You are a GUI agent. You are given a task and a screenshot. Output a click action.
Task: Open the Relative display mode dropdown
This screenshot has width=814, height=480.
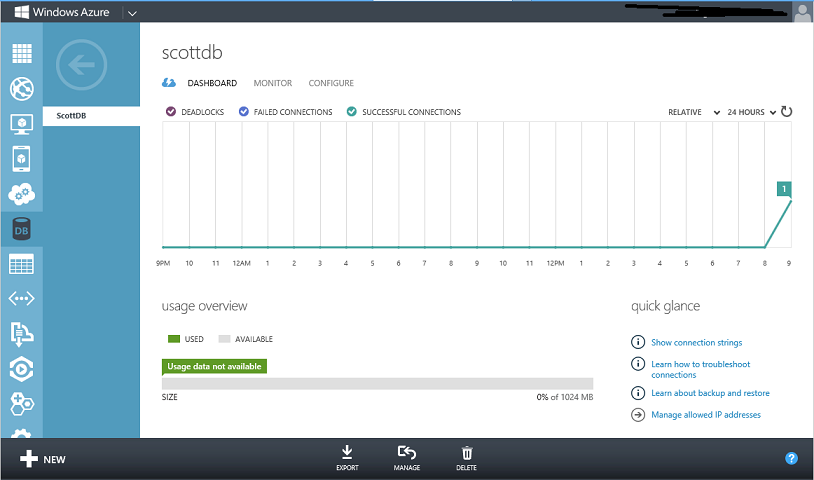click(694, 112)
